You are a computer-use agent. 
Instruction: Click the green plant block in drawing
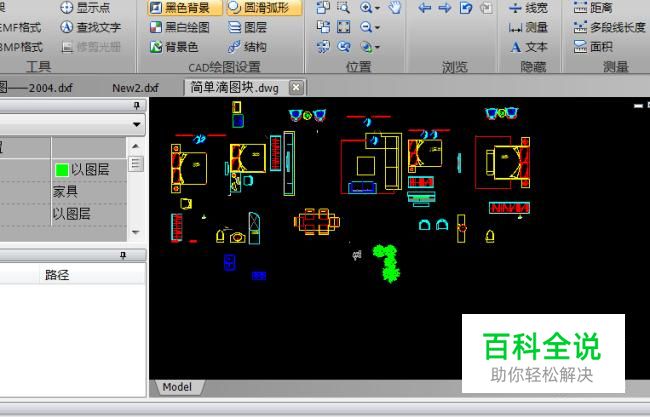tap(387, 263)
